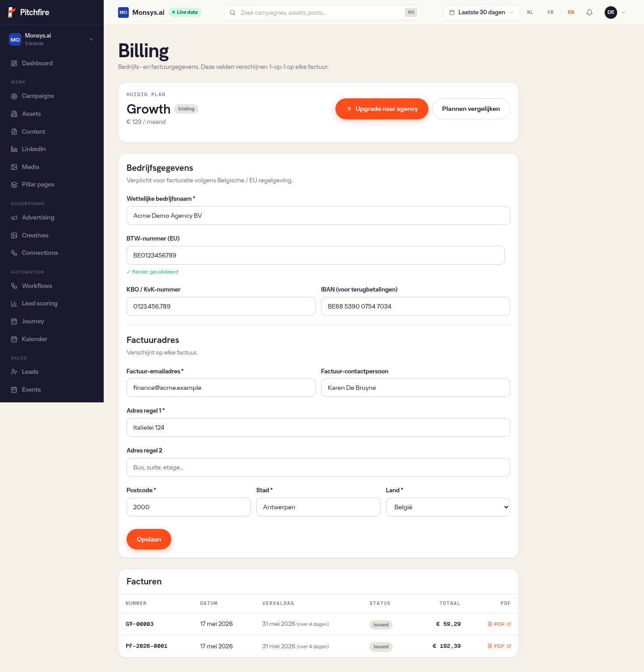Screen dimensions: 644x672
Task: Click the Stad input field
Action: pos(318,507)
